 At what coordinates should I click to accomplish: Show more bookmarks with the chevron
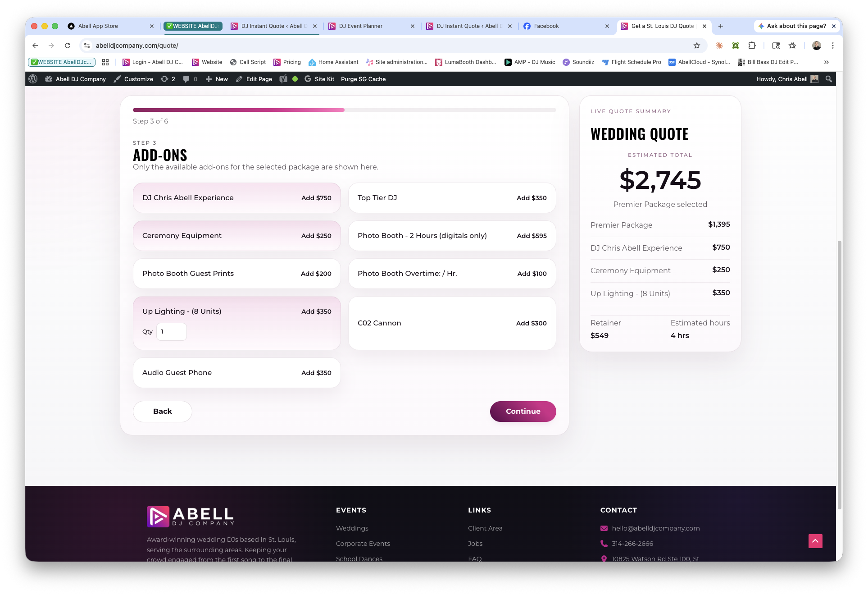(x=827, y=62)
